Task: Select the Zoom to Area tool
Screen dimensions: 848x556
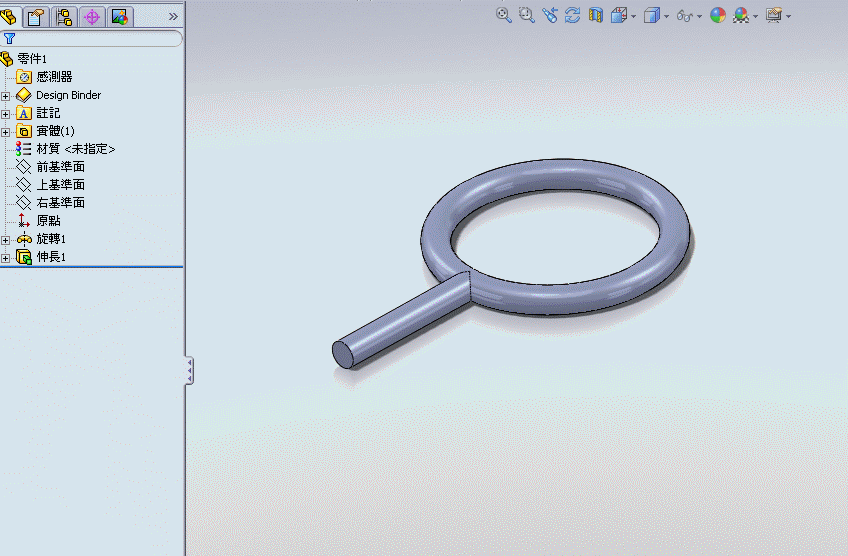Action: [526, 15]
